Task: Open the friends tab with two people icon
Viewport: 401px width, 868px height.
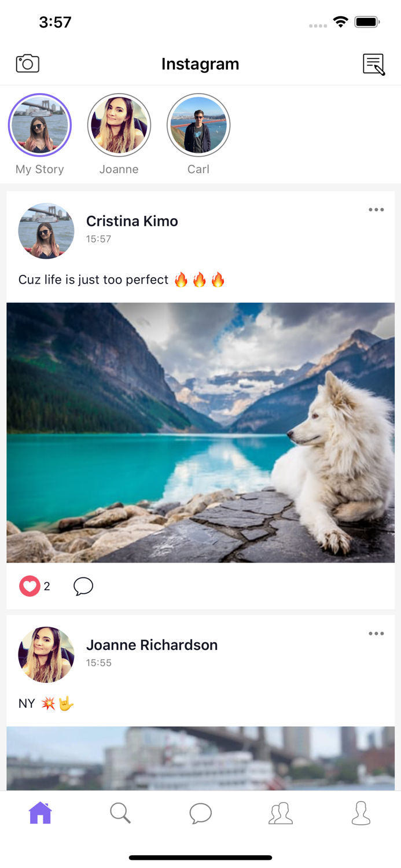Action: click(x=281, y=813)
